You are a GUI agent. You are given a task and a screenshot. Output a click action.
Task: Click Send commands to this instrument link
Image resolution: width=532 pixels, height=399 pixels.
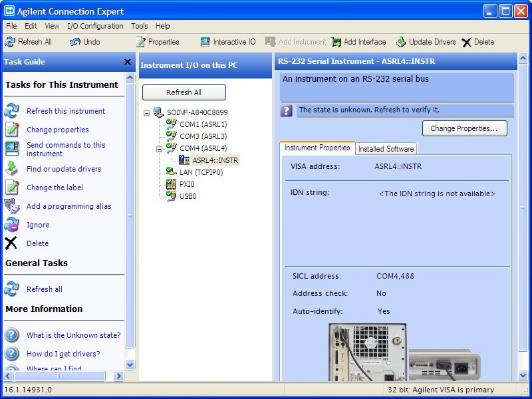pos(66,149)
